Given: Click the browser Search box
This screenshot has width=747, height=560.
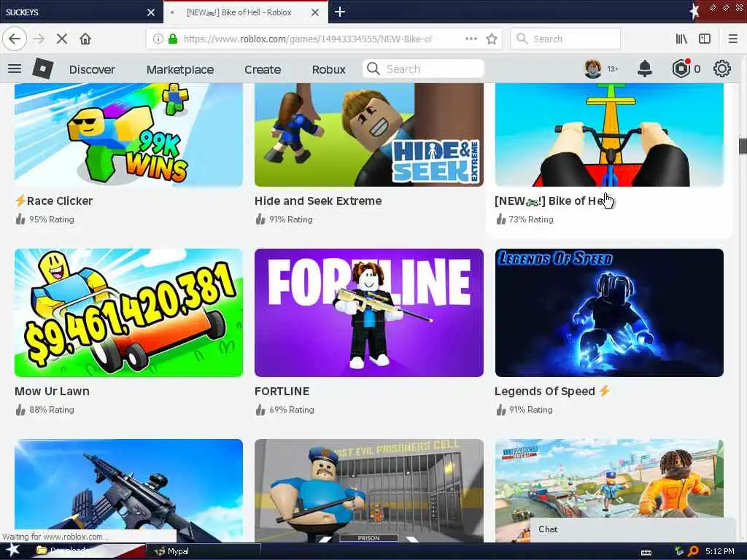Looking at the screenshot, I should 565,39.
